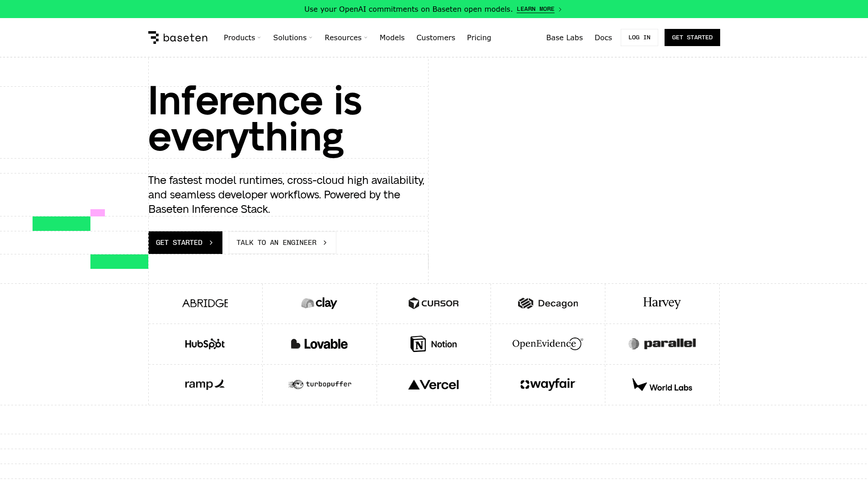Click the Customers nav link
This screenshot has height=488, width=868.
436,38
